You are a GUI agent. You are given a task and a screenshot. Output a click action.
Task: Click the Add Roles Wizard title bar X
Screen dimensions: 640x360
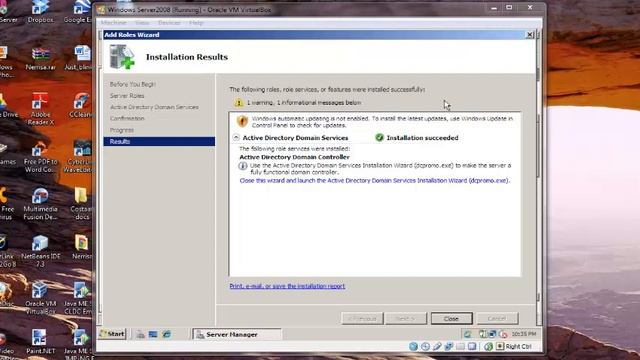click(x=530, y=35)
